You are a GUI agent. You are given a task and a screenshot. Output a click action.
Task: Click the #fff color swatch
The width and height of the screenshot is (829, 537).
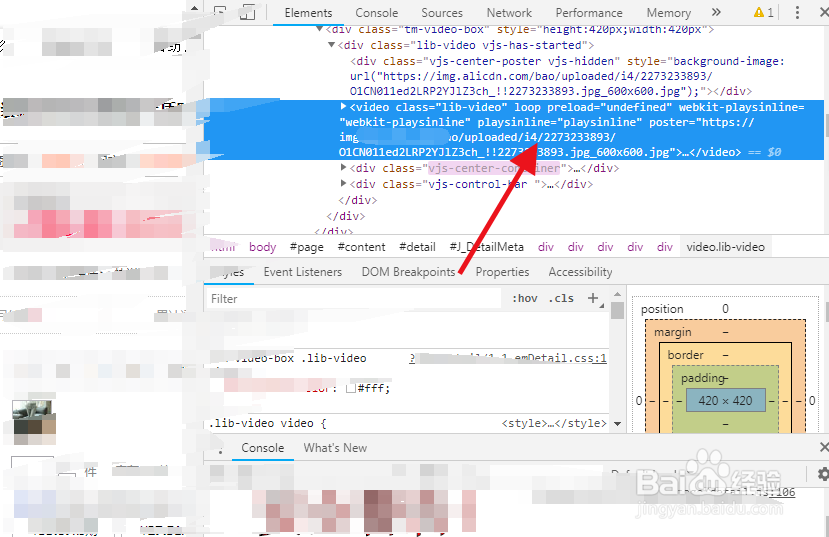351,388
